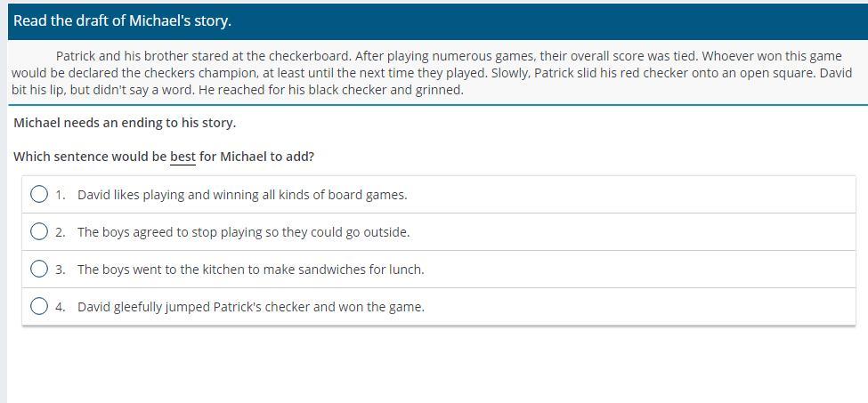
Task: Pick the radio button for answer 4
Action: (x=39, y=306)
